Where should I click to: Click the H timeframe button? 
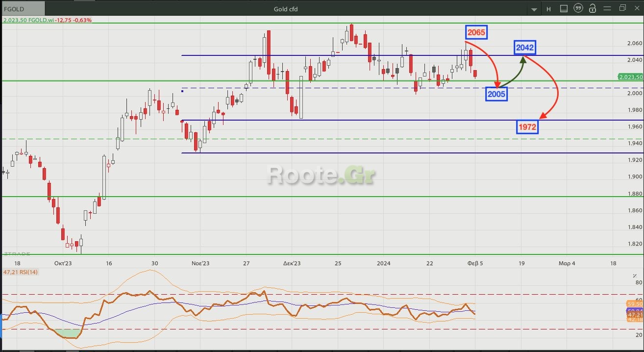548,9
